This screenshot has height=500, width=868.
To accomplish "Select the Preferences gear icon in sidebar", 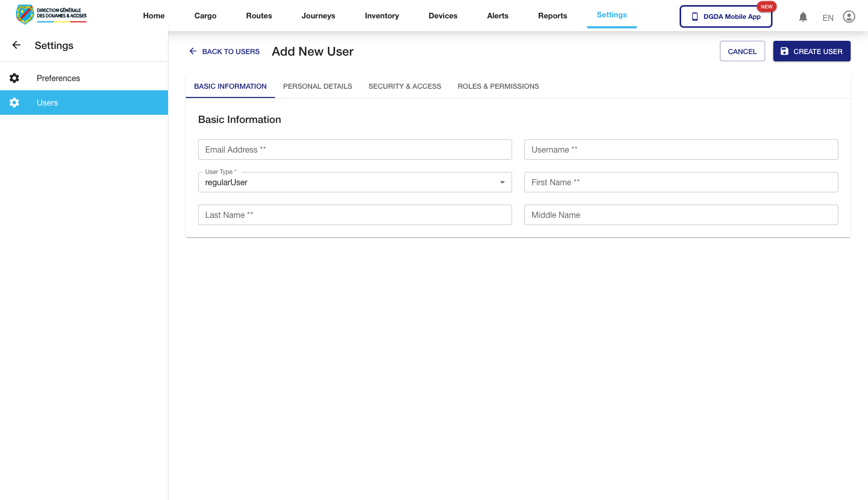I will [x=14, y=78].
